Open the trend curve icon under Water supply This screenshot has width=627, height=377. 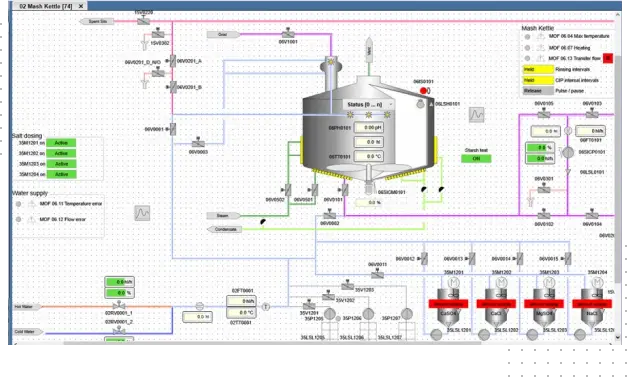[142, 213]
